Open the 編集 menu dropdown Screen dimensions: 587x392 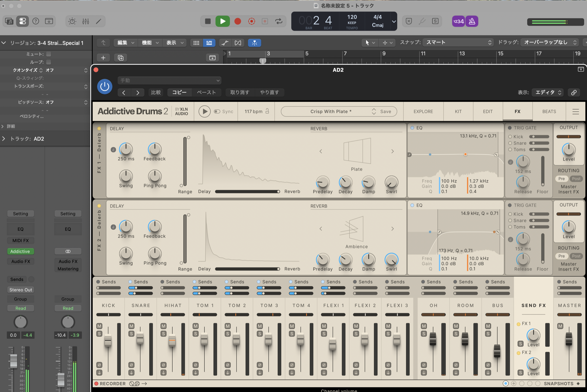(x=125, y=43)
